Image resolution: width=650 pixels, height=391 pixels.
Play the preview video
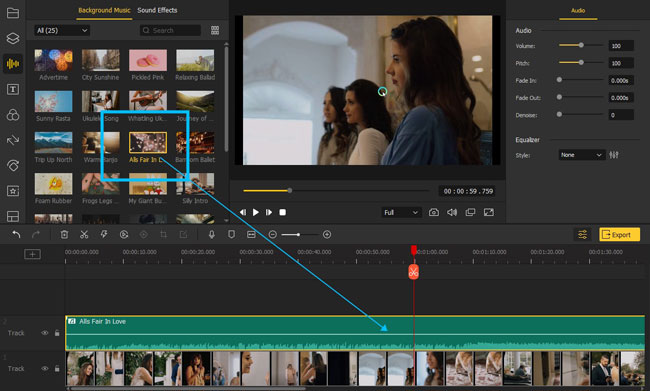[x=256, y=212]
